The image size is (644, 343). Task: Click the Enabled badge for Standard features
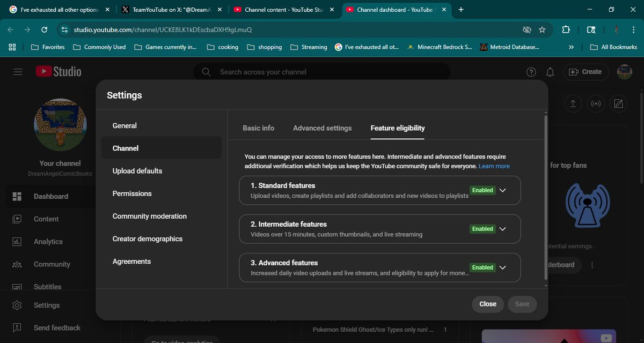point(482,190)
